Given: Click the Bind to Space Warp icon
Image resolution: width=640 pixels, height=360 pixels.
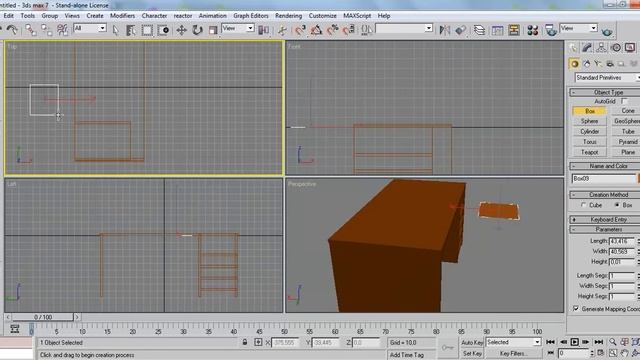Looking at the screenshot, I should click(62, 30).
